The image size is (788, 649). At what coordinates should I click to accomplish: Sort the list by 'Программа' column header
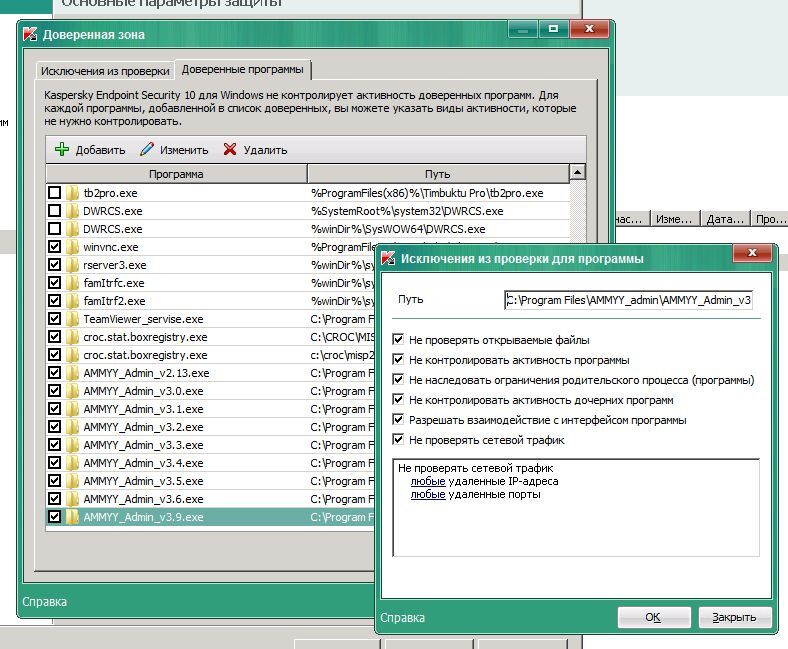click(x=176, y=174)
